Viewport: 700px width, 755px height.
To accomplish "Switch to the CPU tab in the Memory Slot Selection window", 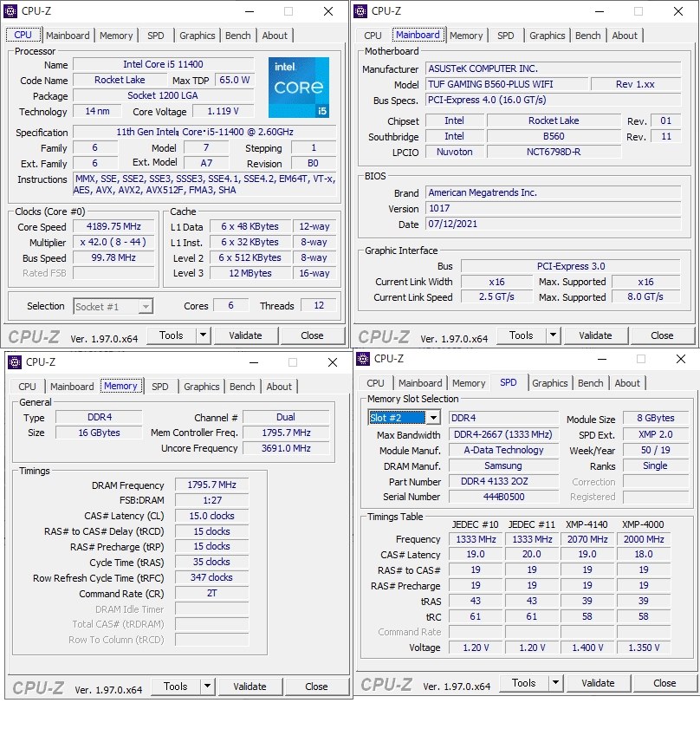I will pyautogui.click(x=375, y=383).
